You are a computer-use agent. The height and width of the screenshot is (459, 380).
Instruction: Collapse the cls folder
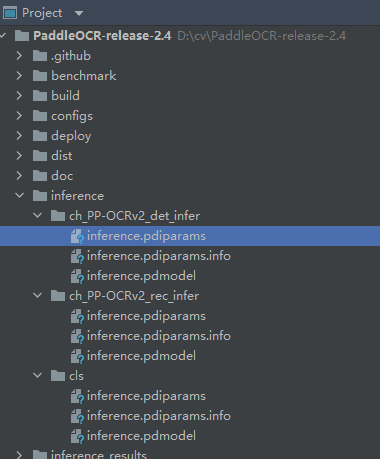pos(38,376)
